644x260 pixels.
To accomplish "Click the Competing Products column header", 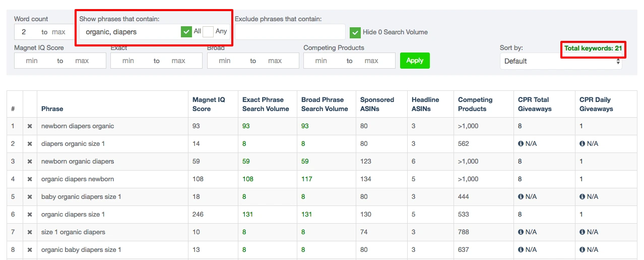I will [475, 104].
